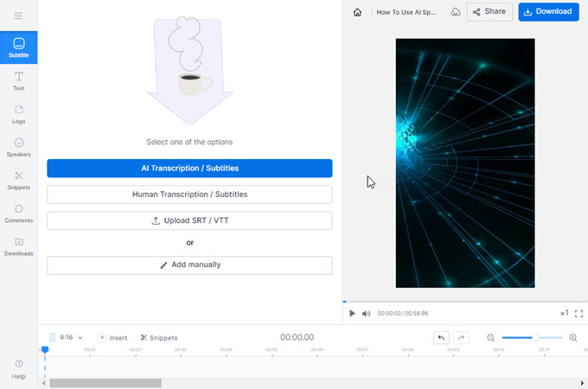The image size is (588, 389).
Task: Enter fullscreen video preview
Action: click(x=579, y=313)
